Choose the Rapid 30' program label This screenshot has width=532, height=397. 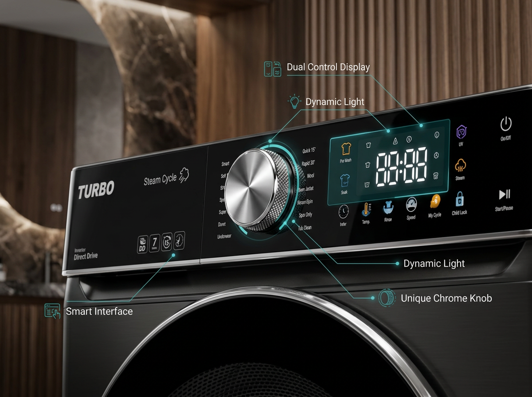tap(308, 163)
